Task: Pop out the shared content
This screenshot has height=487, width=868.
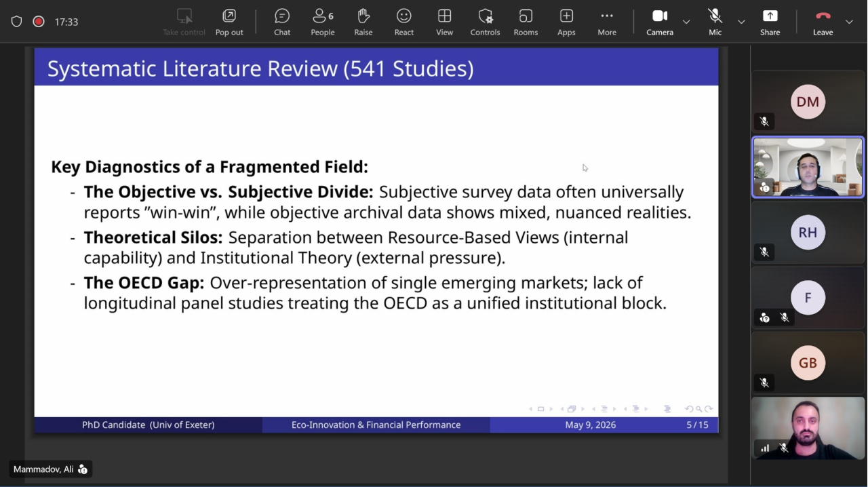Action: 229,22
